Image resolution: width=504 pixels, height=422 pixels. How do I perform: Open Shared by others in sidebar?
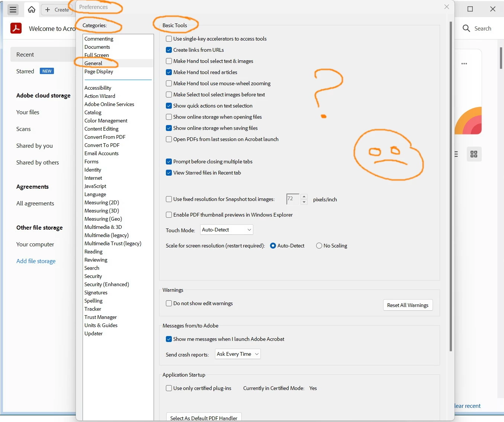click(38, 162)
